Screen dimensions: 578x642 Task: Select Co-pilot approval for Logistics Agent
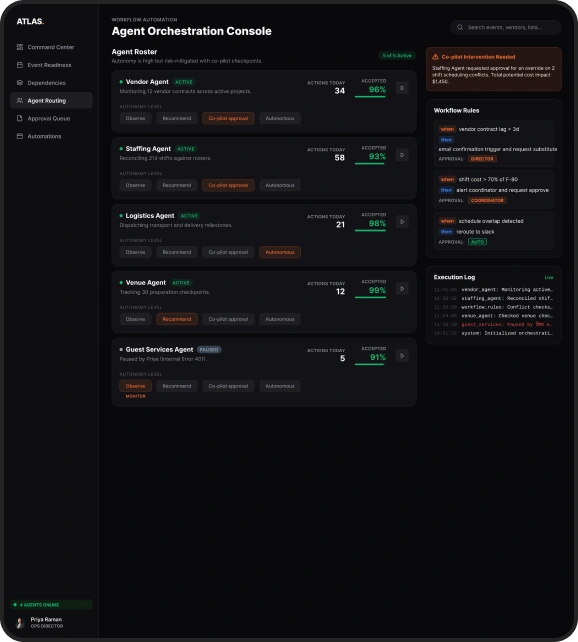pos(228,252)
